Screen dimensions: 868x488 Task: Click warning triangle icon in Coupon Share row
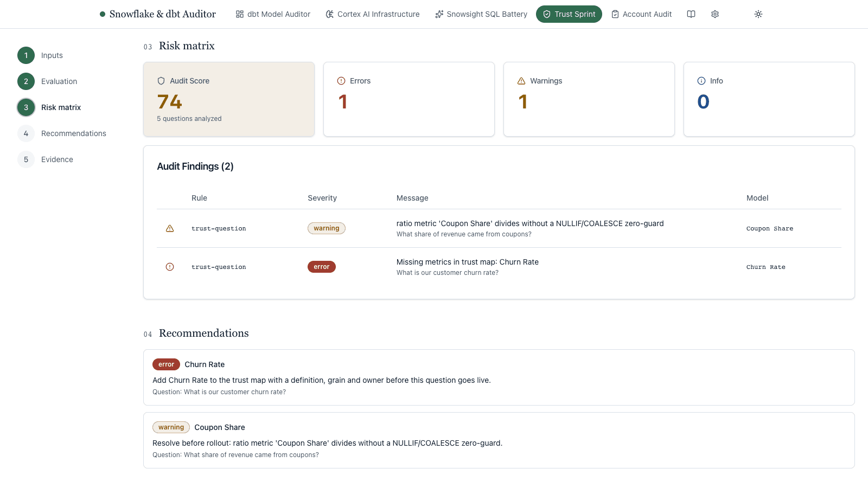[170, 228]
